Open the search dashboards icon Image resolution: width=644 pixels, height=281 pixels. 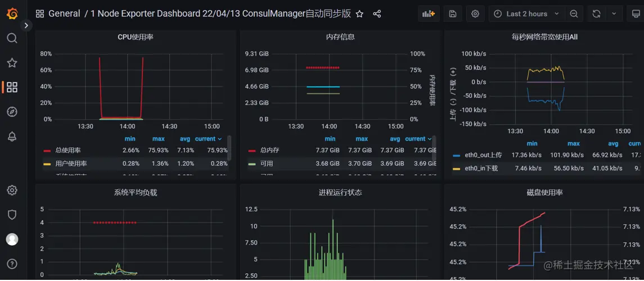tap(12, 38)
